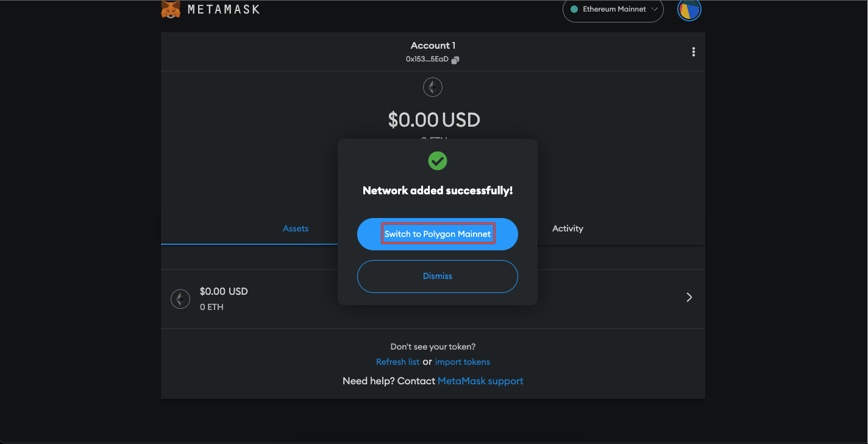Select the Account 1 name
This screenshot has height=444, width=868.
pyautogui.click(x=433, y=45)
